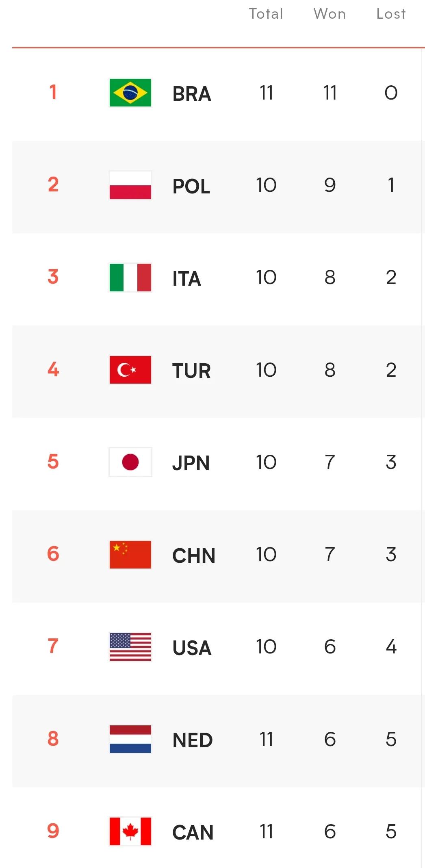Image resolution: width=425 pixels, height=868 pixels.
Task: Open the TUR team name link
Action: [191, 371]
